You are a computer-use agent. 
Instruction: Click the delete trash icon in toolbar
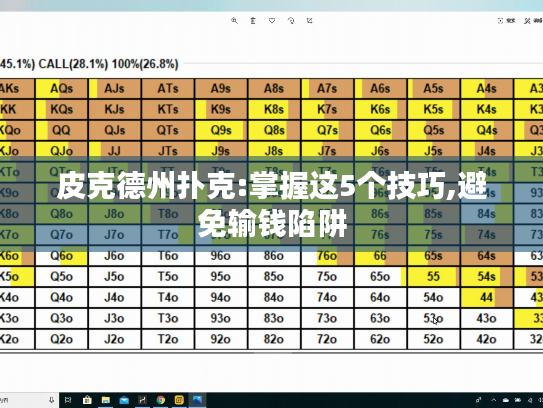tap(253, 21)
